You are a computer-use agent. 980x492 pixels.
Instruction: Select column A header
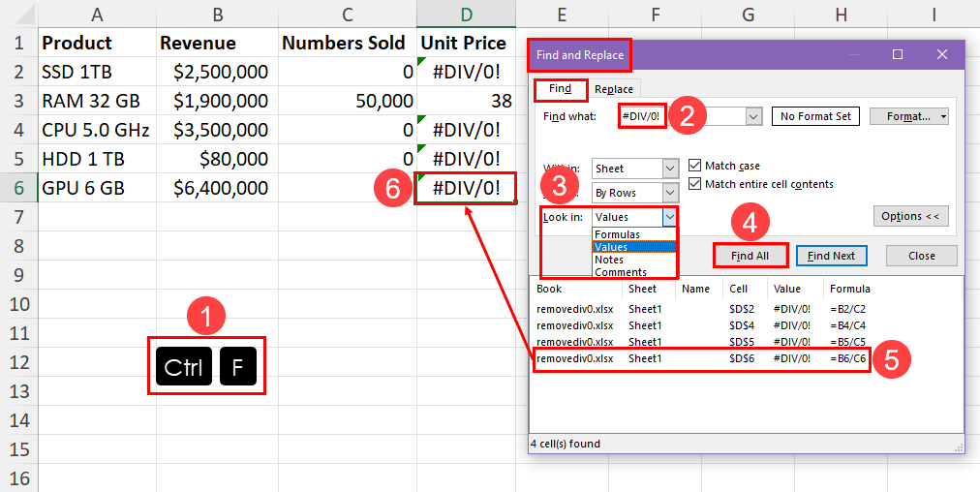tap(97, 14)
